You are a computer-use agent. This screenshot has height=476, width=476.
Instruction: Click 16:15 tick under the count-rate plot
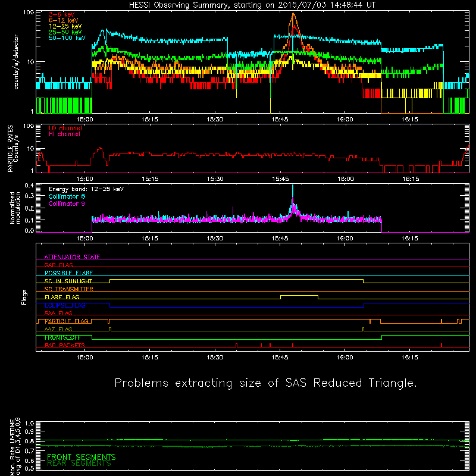(409, 120)
